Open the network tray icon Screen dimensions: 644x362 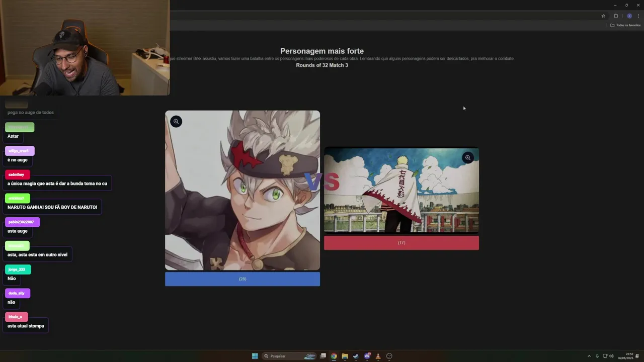point(605,356)
